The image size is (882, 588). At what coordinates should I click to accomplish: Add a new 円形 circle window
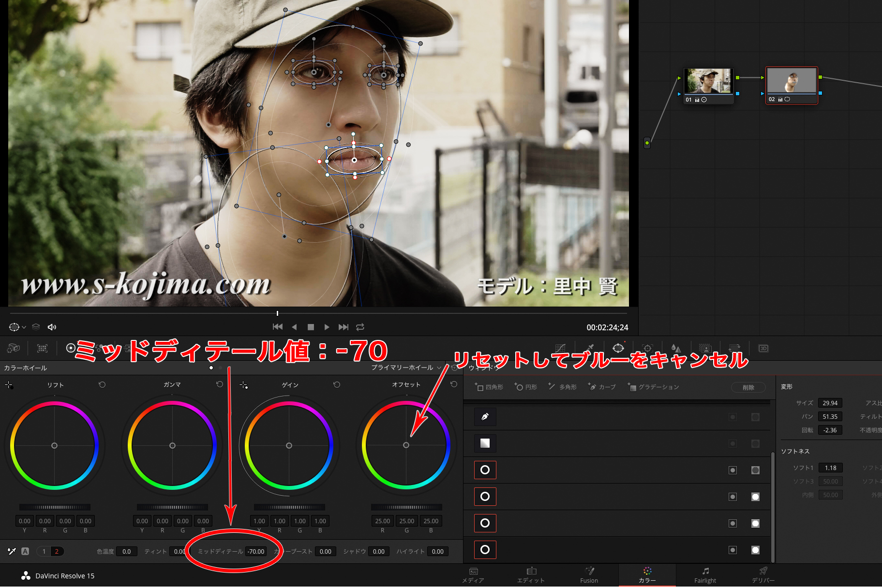coord(526,387)
